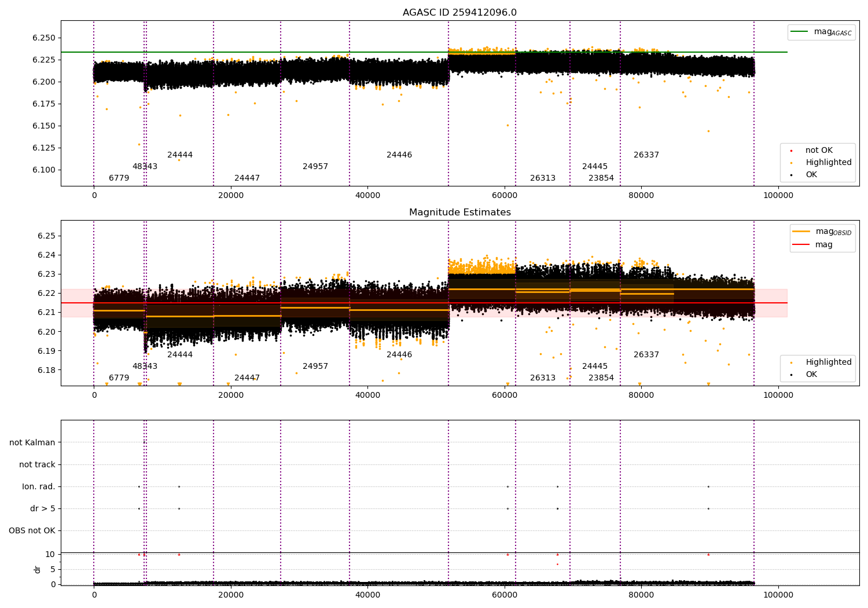Click 'not OK' legend entry in top plot
Image resolution: width=868 pixels, height=608 pixels.
pos(819,151)
